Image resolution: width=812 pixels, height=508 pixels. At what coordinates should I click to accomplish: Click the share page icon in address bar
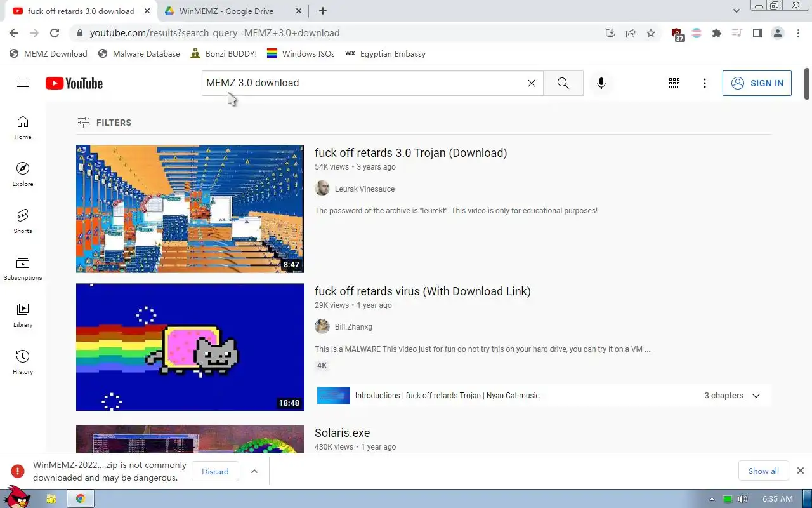(631, 33)
